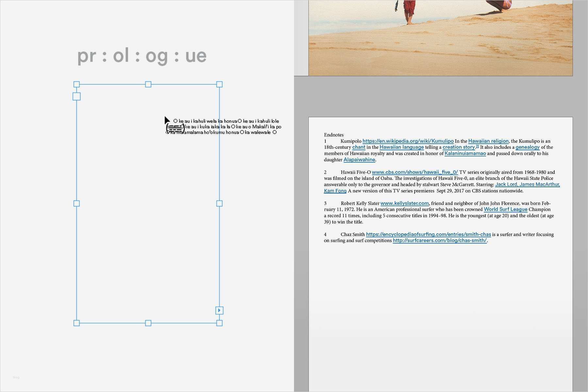Click the loaded text cursor preview
This screenshot has width=588, height=392.
pos(175,127)
